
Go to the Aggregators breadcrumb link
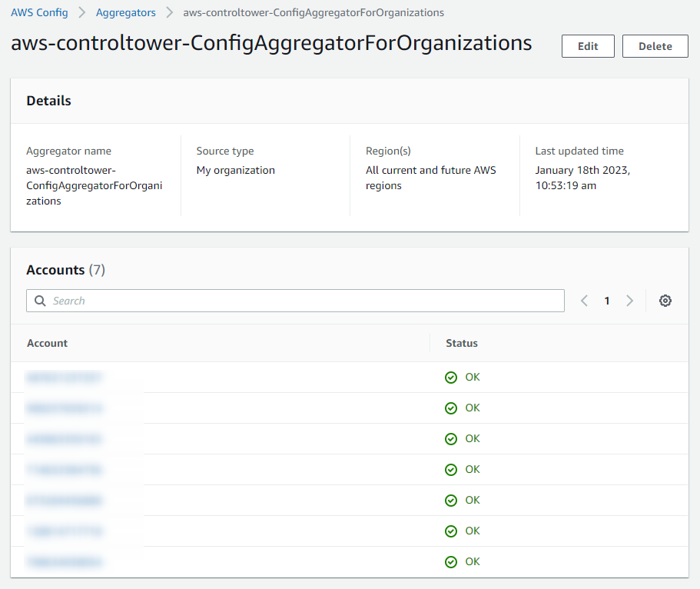(126, 12)
